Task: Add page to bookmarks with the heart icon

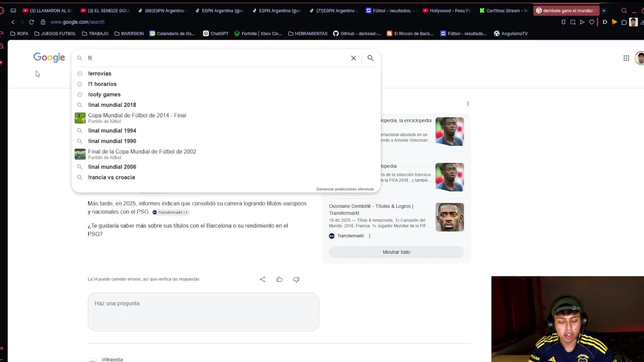Action: coord(592,22)
